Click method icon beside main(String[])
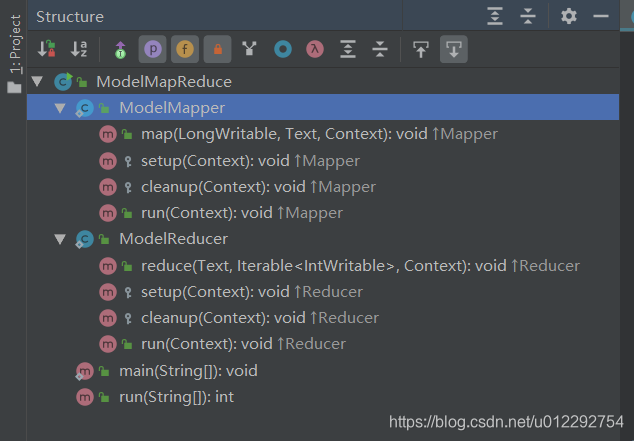 tap(85, 371)
